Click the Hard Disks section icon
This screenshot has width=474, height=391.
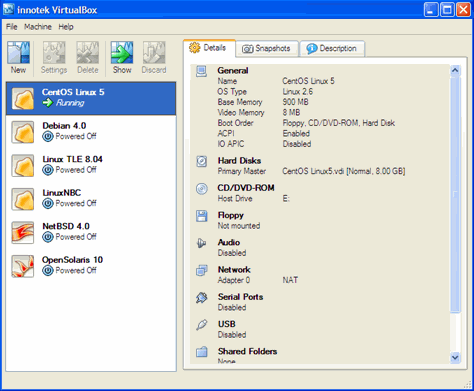202,161
